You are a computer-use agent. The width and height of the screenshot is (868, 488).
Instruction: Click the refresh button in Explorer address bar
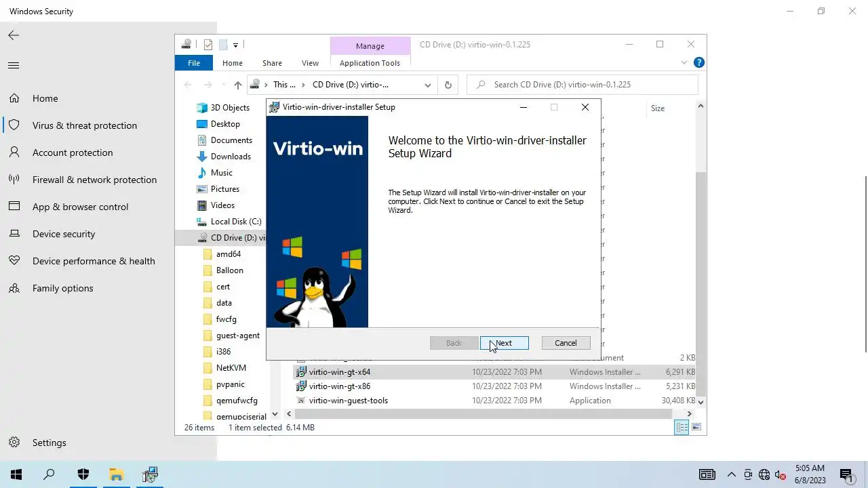[448, 85]
